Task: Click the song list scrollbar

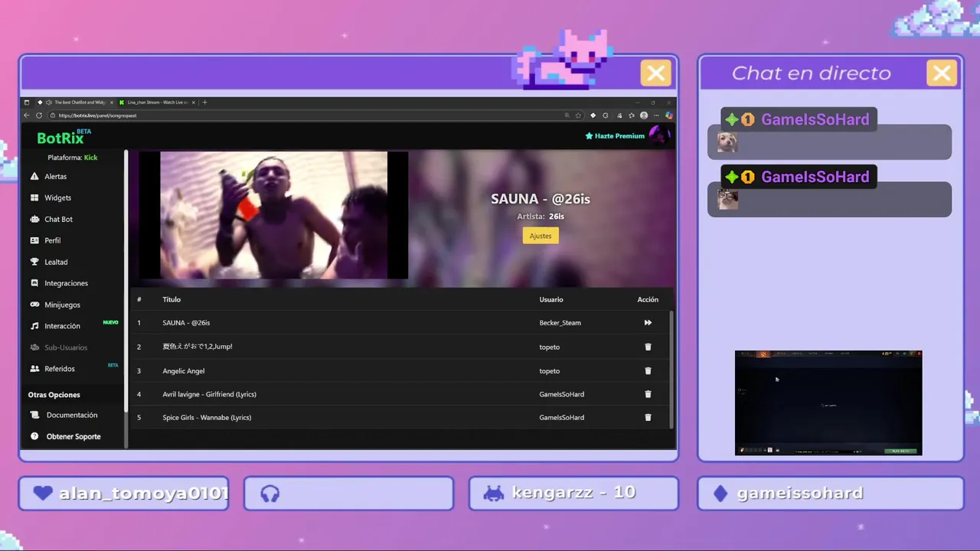Action: 671,369
